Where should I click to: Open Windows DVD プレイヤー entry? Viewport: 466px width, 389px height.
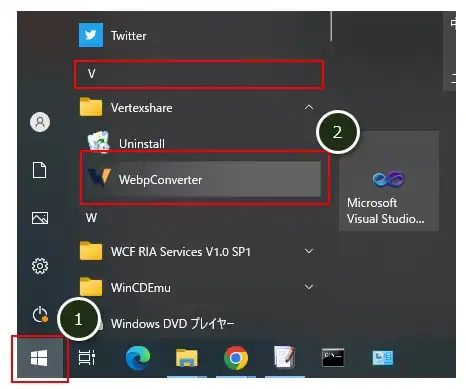tap(173, 323)
